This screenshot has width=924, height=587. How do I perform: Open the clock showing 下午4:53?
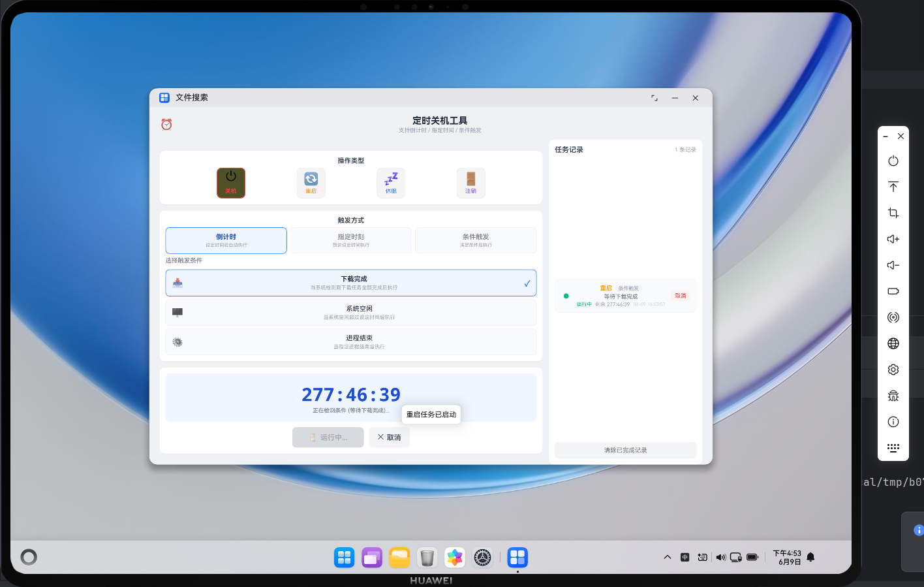(x=787, y=557)
